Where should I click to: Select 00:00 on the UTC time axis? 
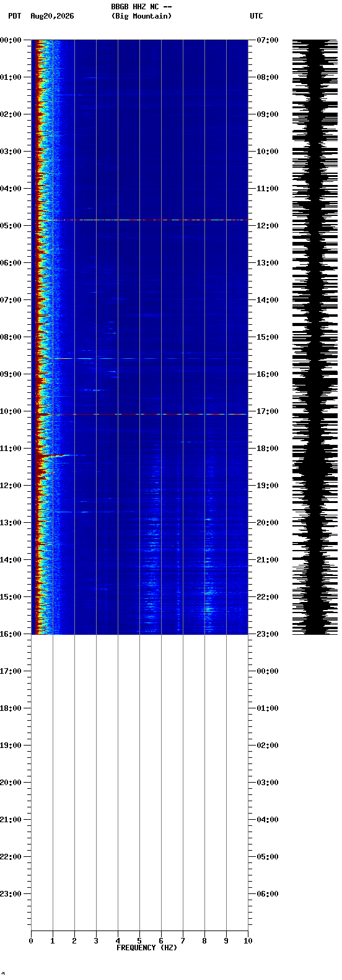(x=268, y=671)
